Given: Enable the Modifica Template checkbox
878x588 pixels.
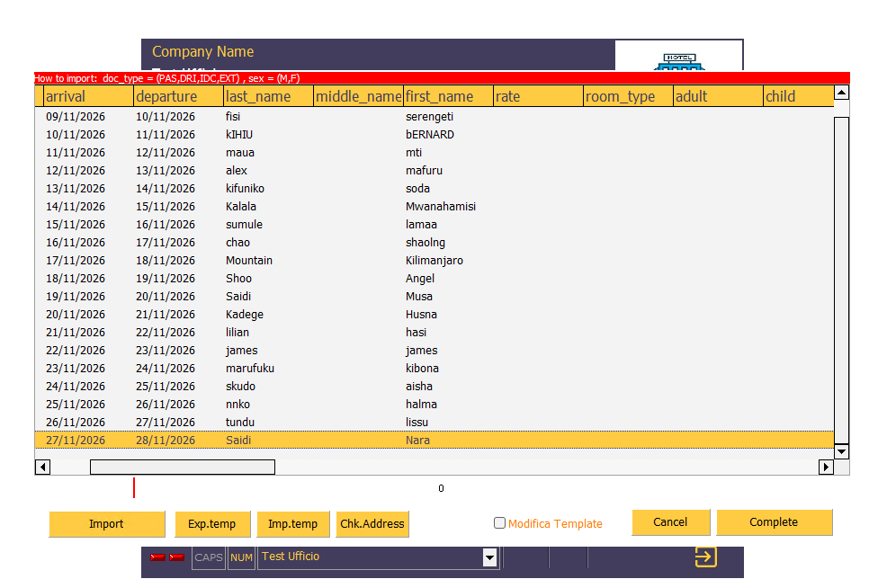Looking at the screenshot, I should point(500,523).
